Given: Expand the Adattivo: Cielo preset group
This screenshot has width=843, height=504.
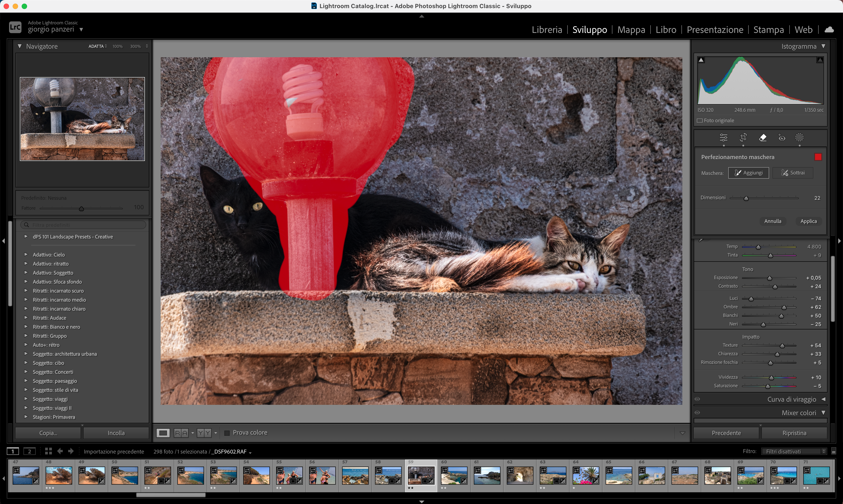Looking at the screenshot, I should click(x=26, y=254).
